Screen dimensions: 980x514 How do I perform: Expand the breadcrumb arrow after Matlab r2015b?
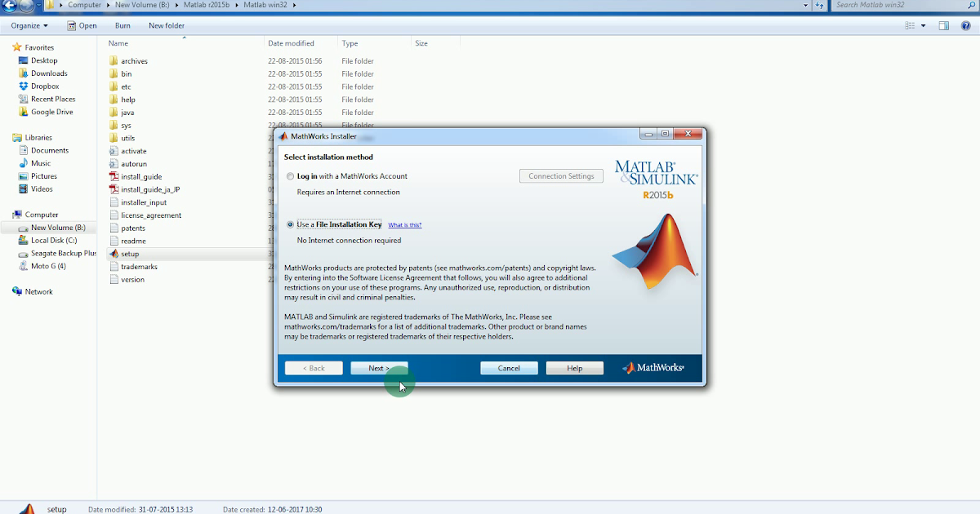point(237,5)
